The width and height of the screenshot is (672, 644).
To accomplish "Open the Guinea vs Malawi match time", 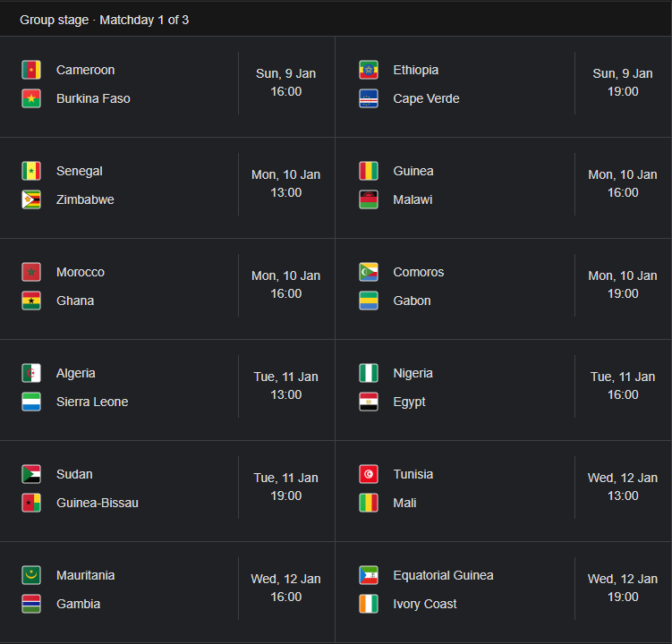I will click(x=622, y=183).
